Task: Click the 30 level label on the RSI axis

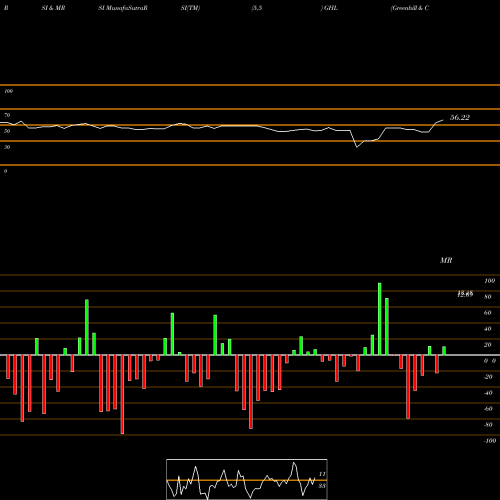Action: click(x=7, y=147)
